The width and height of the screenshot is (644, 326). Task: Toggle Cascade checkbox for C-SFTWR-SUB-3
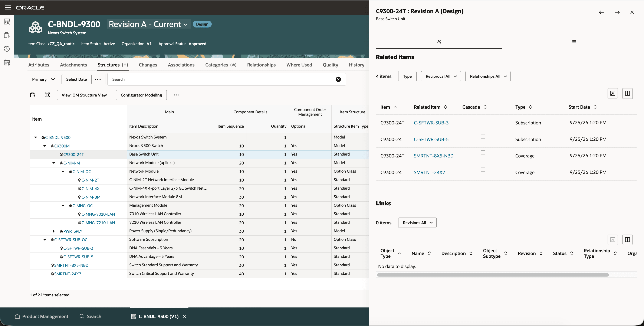483,120
